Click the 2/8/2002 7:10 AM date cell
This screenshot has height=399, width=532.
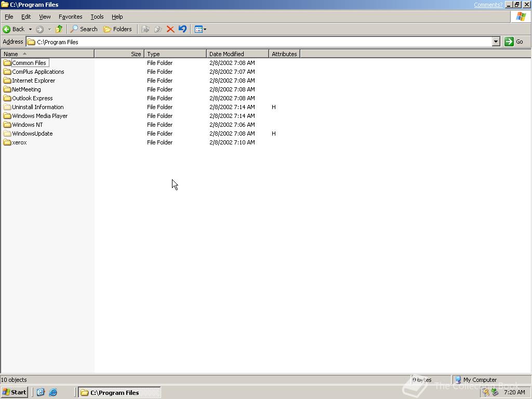coord(232,142)
